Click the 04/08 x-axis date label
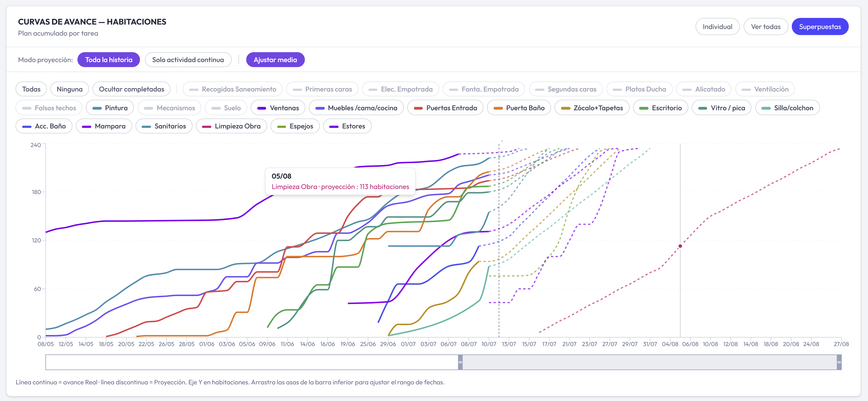Image resolution: width=868 pixels, height=401 pixels. (x=670, y=344)
